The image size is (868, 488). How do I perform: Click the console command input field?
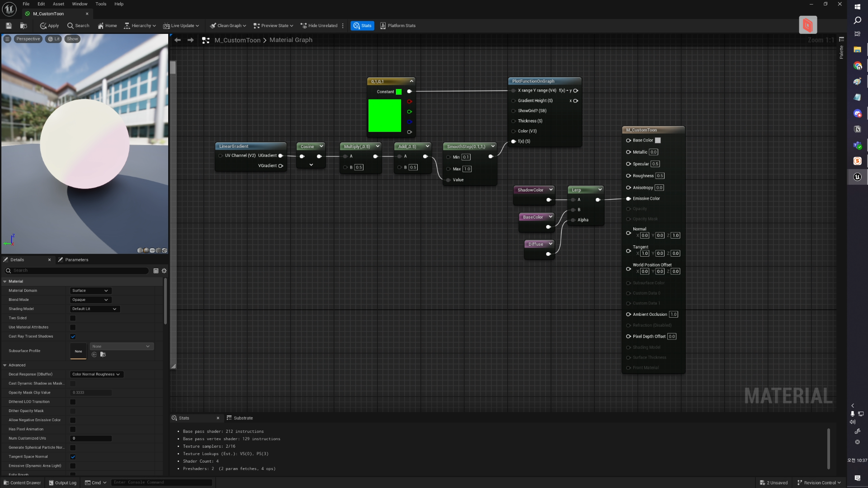point(160,483)
